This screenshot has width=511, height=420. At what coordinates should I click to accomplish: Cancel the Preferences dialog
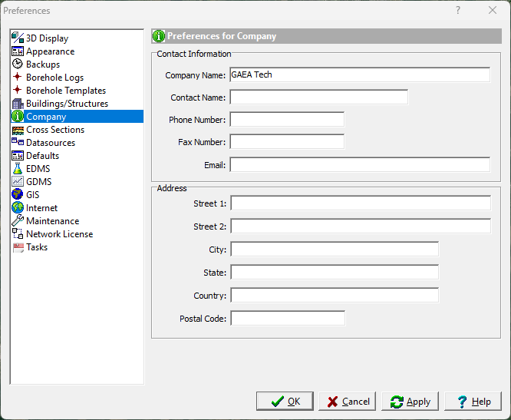347,402
